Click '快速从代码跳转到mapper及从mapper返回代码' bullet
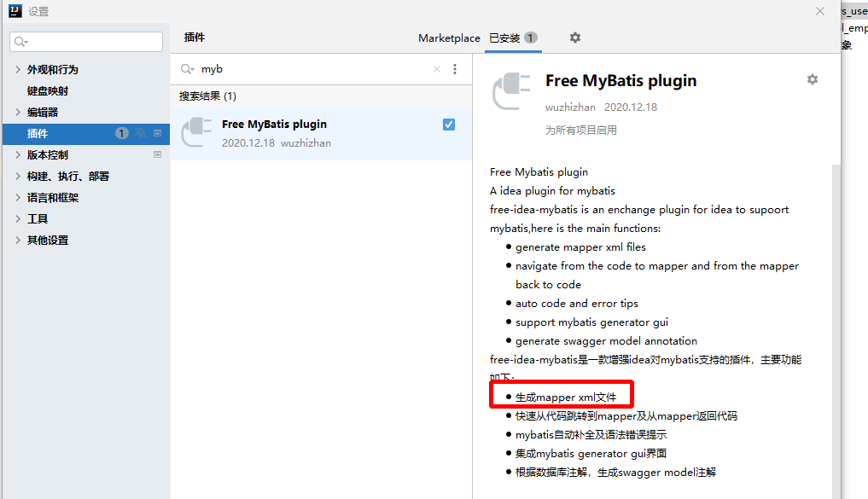This screenshot has width=868, height=499. click(x=626, y=416)
